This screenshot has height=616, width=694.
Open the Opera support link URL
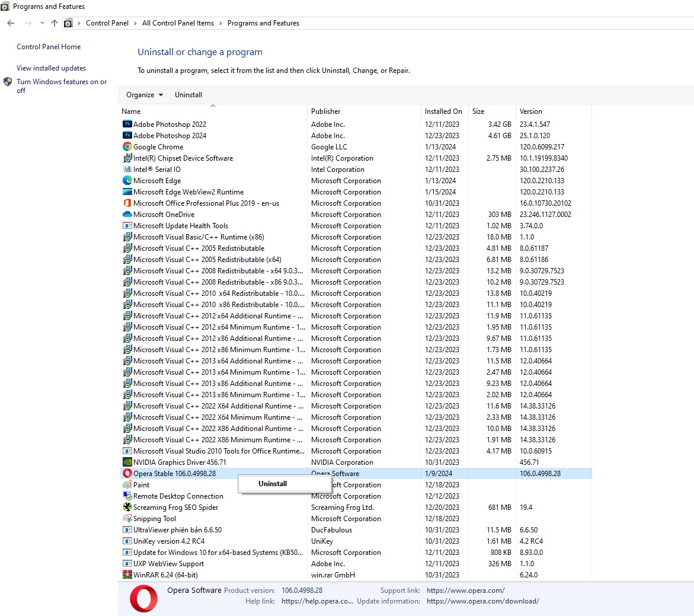[466, 591]
